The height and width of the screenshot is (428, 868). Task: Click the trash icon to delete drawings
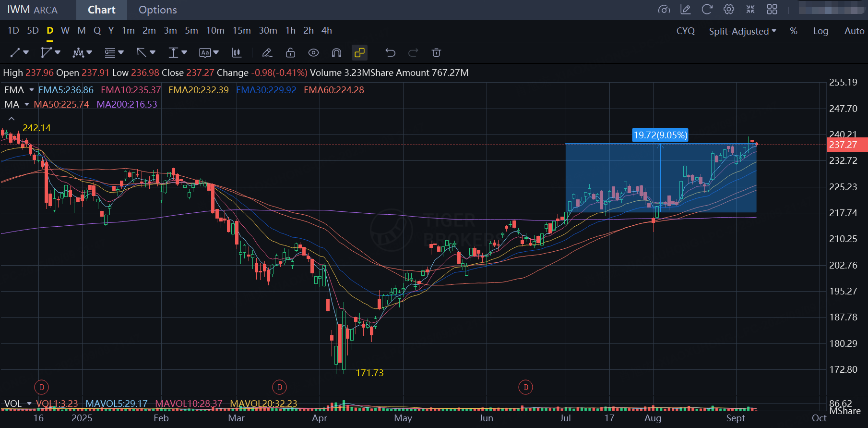click(436, 53)
